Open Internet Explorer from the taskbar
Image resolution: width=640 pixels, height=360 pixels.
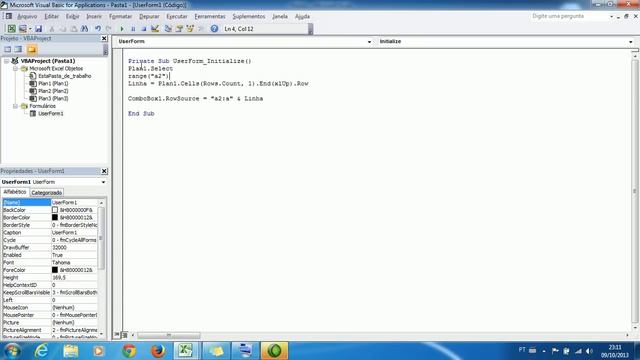41,351
